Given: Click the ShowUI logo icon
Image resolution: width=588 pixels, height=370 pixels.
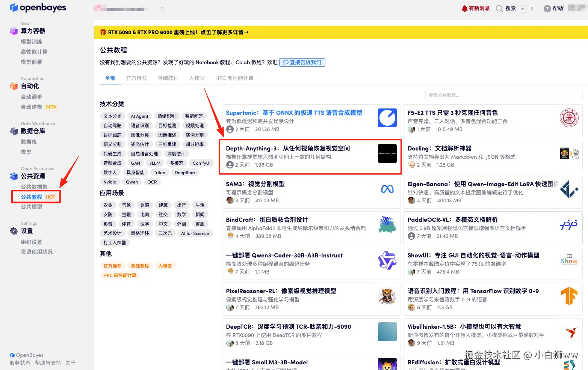Looking at the screenshot, I should coord(569,260).
